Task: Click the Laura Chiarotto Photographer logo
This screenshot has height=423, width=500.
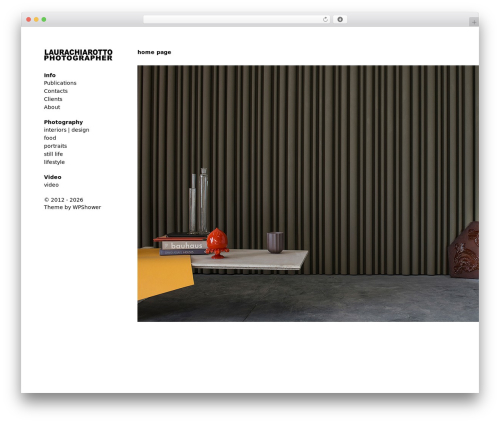Action: pos(78,55)
